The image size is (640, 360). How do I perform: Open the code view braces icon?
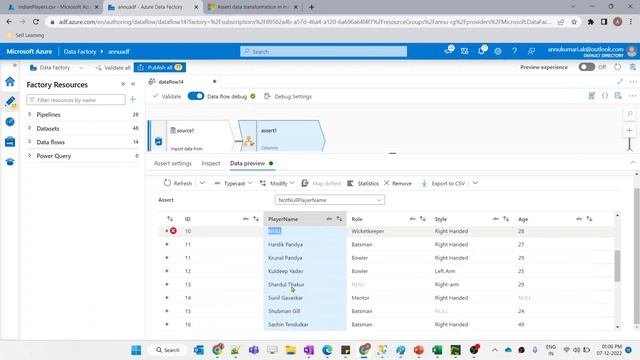click(605, 96)
